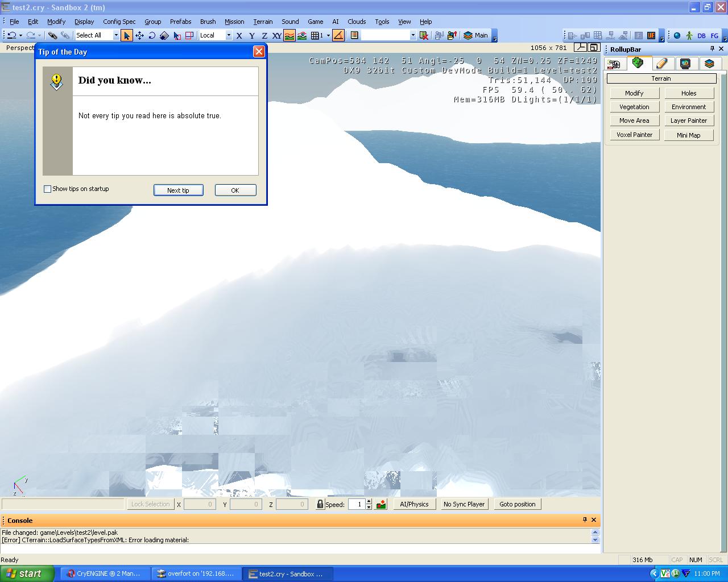
Task: Select the Unlink objects tool
Action: click(65, 35)
